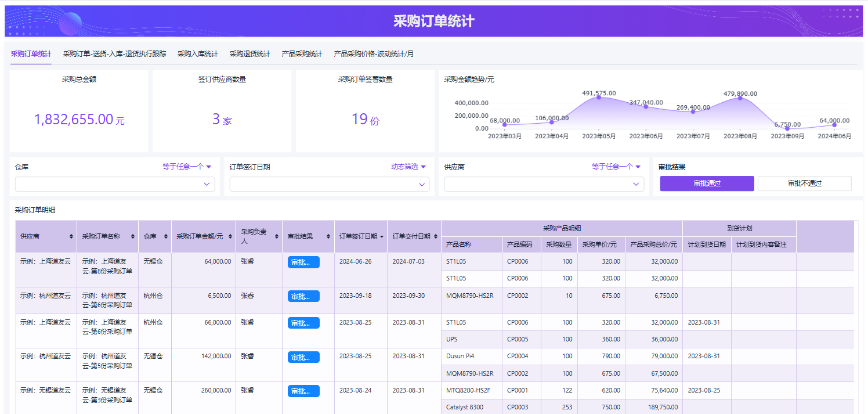Click order name 示例：杭州道友云-第5份采购订单
The height and width of the screenshot is (414, 868).
click(107, 361)
